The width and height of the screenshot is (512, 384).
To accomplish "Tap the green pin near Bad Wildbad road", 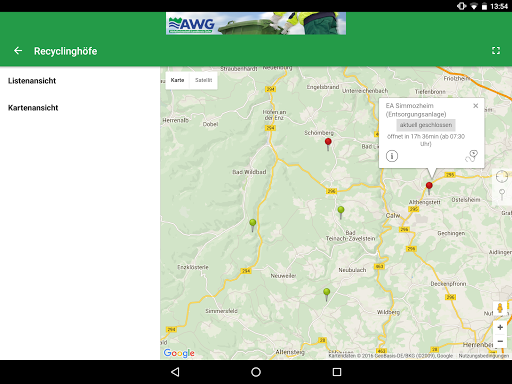I will [253, 225].
